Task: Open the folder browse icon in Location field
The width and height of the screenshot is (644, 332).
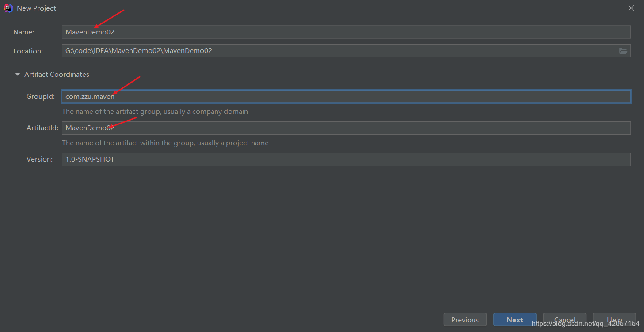Action: click(623, 51)
